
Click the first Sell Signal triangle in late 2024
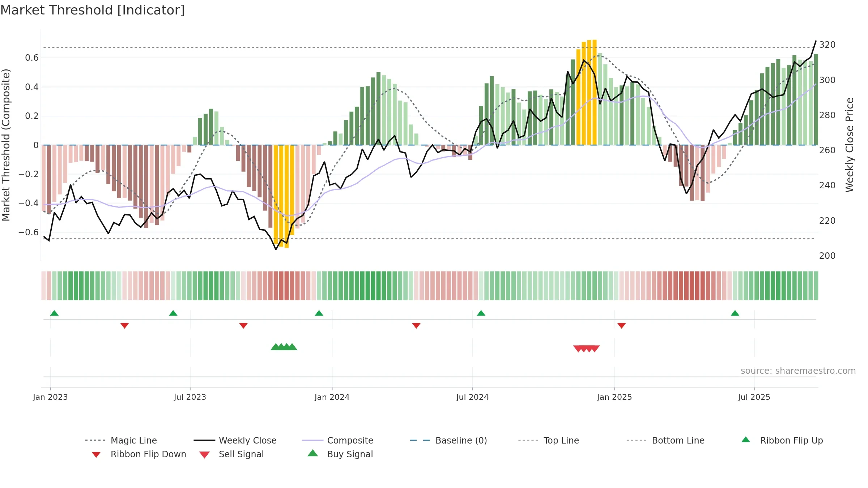pyautogui.click(x=578, y=348)
